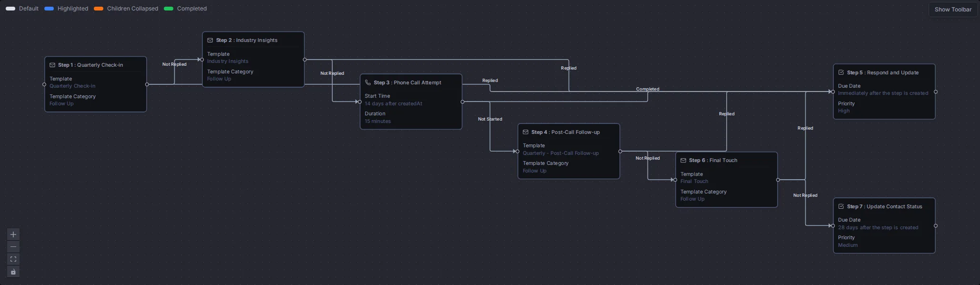Click the output handle of Step 5
Image resolution: width=980 pixels, height=285 pixels.
(x=936, y=92)
